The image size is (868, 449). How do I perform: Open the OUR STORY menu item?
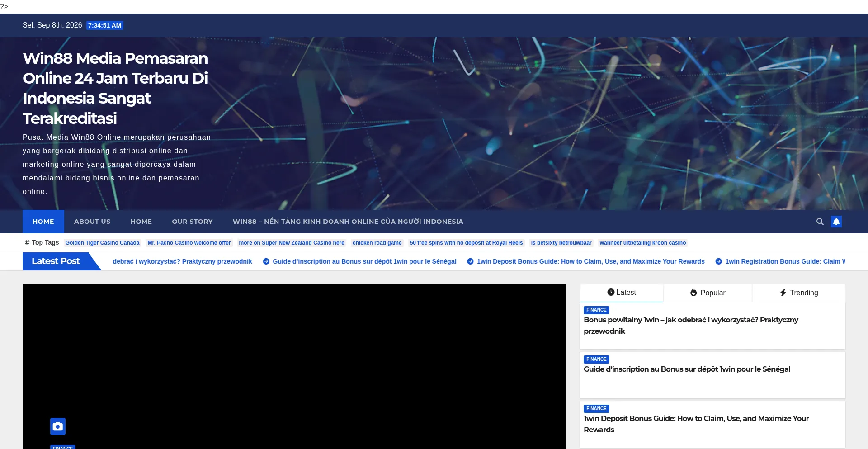(x=192, y=222)
